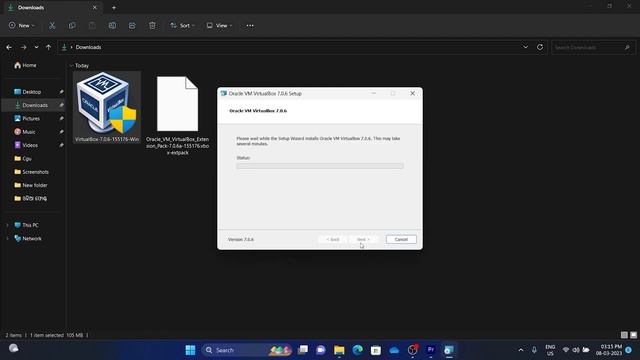Screen dimensions: 640x360
Task: Open the See more ellipsis menu
Action: click(250, 25)
